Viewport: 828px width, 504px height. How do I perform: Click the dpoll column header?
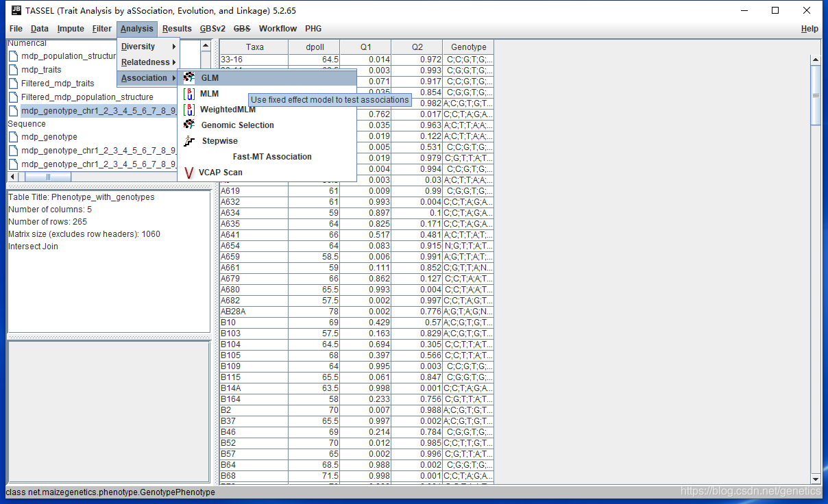314,47
